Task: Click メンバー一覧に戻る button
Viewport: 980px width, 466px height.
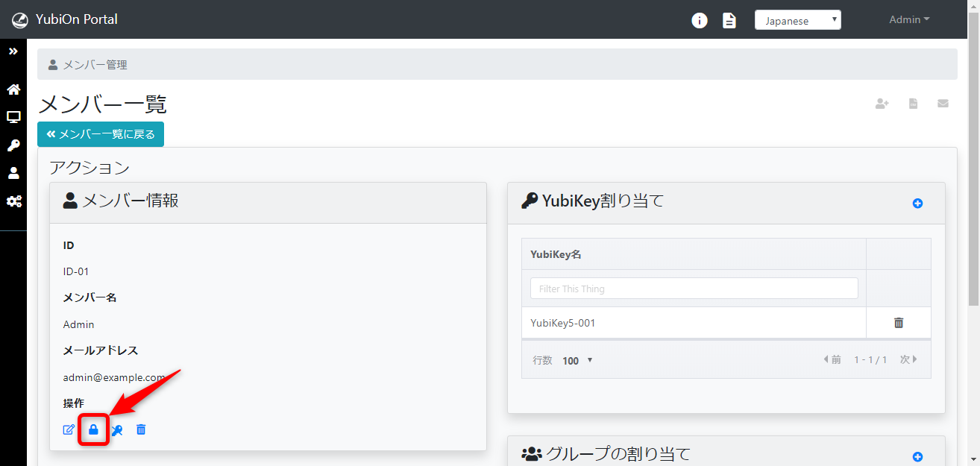Action: [101, 134]
